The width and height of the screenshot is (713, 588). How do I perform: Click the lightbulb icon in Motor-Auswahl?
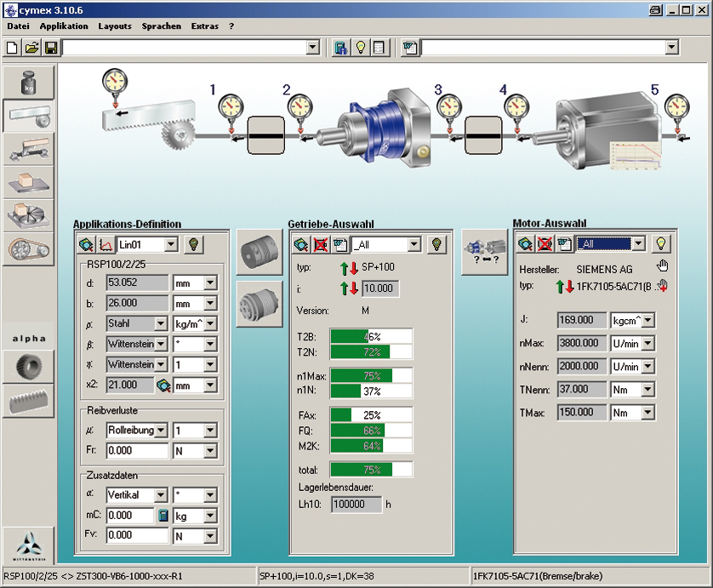(661, 243)
